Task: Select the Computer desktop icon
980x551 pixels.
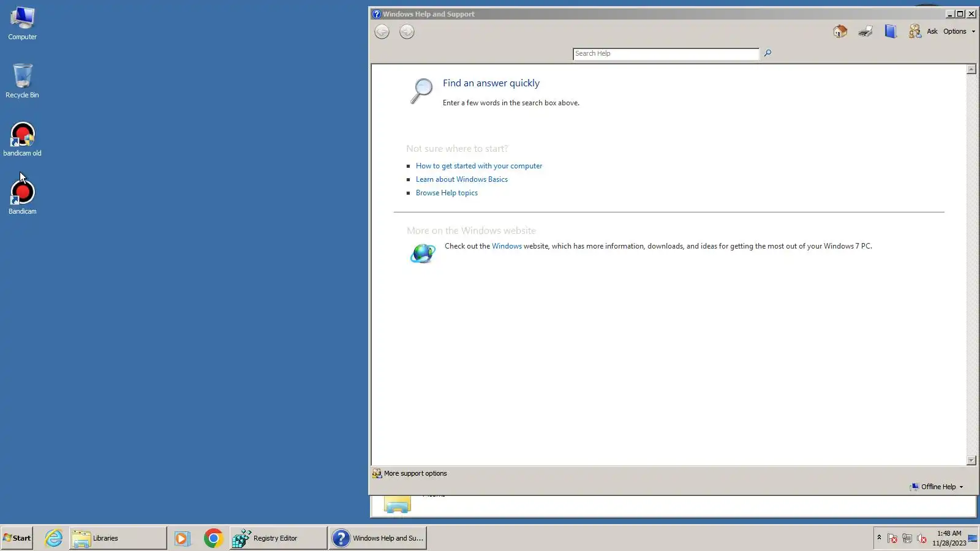Action: [x=23, y=24]
